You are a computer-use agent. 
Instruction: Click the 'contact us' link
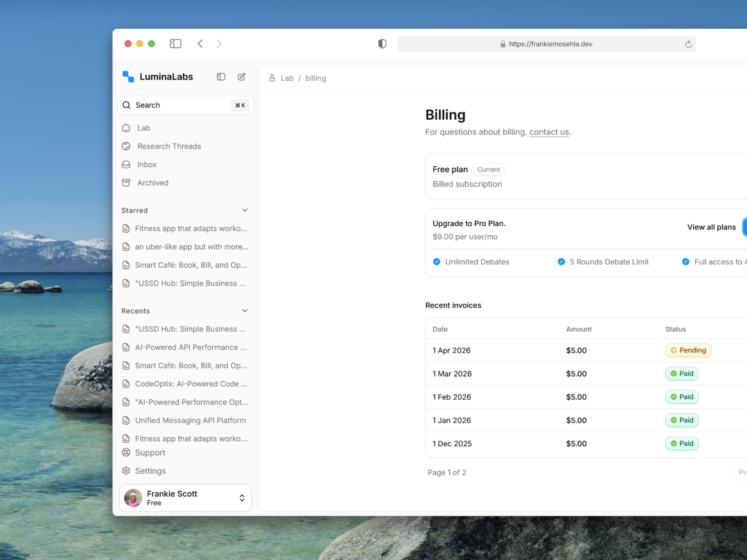click(549, 132)
